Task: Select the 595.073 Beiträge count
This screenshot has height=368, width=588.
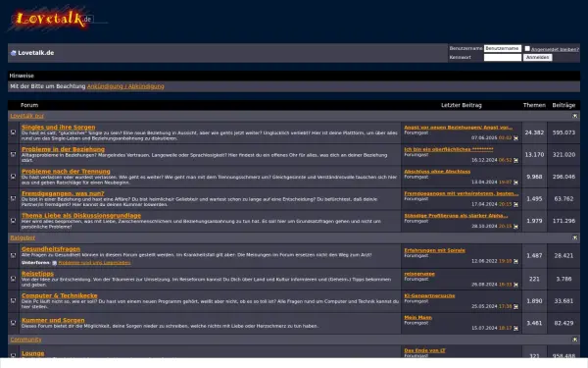Action: pos(563,132)
